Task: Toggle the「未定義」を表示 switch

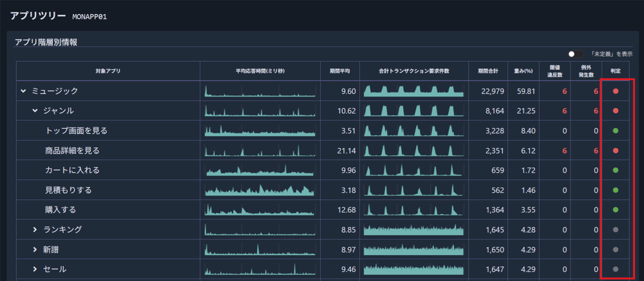Action: (x=575, y=54)
